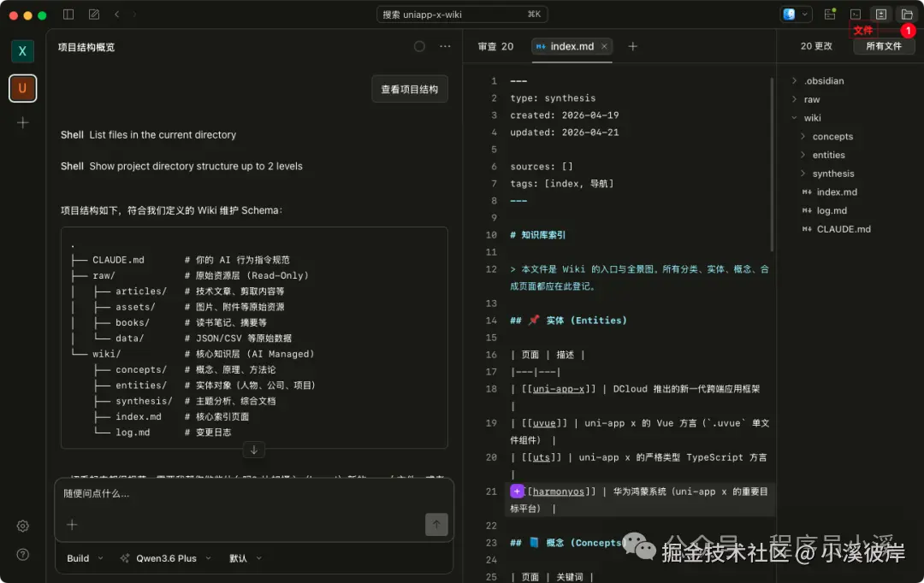Screen dimensions: 924x583
Task: Close the index.md tab
Action: coord(604,46)
